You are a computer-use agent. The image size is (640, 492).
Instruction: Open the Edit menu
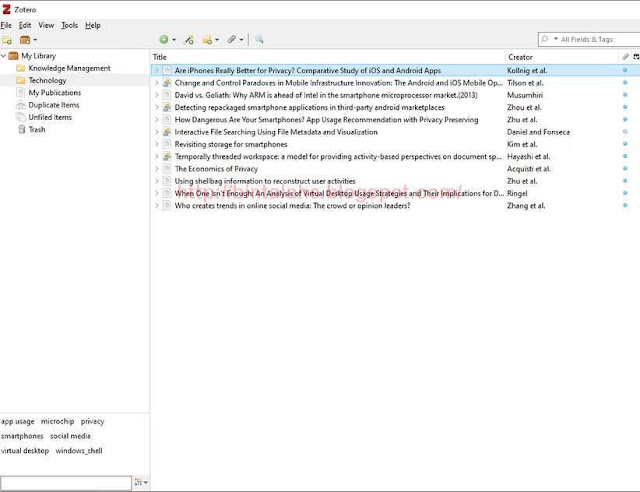point(25,25)
